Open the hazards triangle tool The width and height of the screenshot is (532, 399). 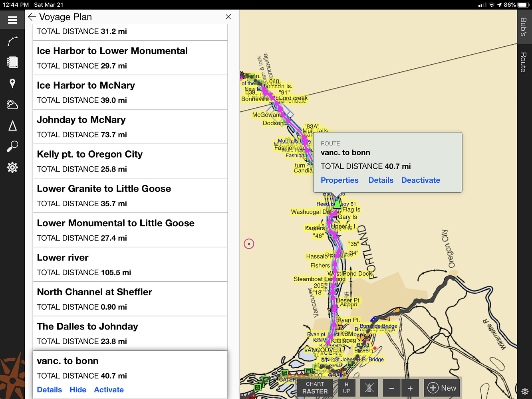point(12,126)
